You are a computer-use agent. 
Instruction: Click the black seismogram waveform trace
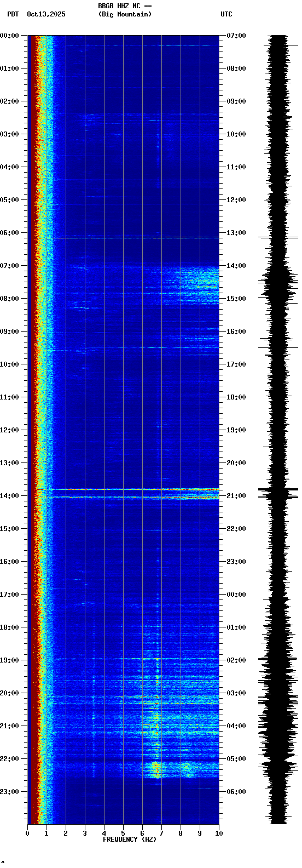point(278,430)
